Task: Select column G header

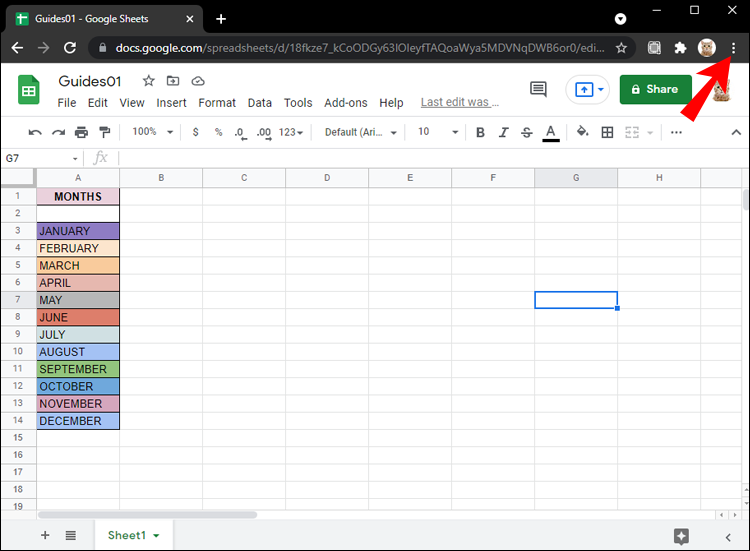Action: pos(576,177)
